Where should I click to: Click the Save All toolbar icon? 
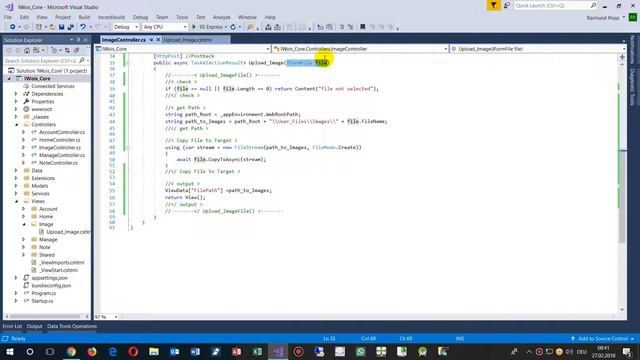click(70, 27)
